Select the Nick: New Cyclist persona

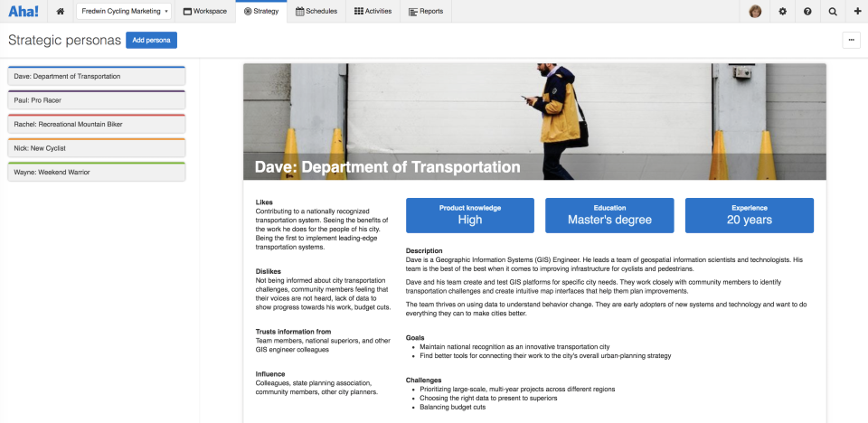[x=97, y=148]
